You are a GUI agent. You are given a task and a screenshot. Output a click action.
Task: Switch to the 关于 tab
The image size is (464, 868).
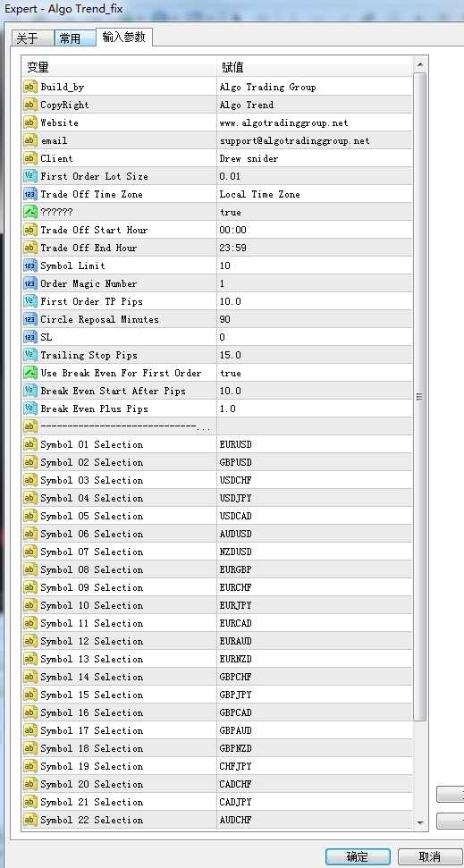pos(32,38)
